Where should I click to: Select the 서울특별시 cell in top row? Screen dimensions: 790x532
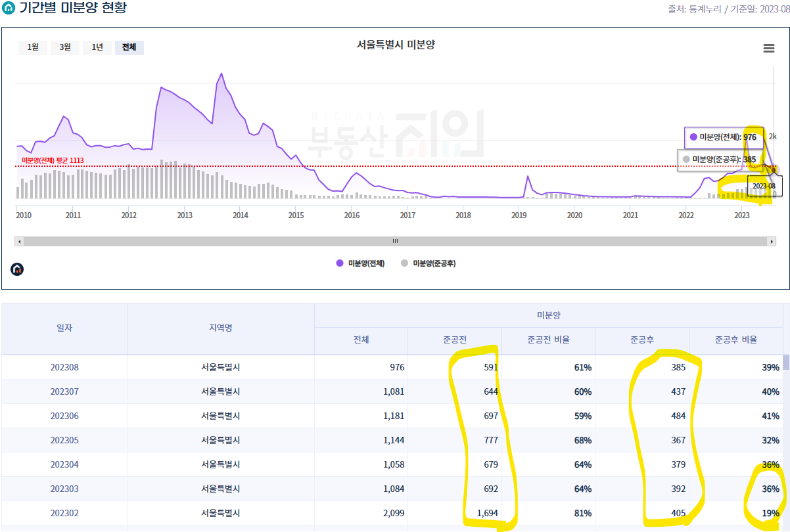220,368
